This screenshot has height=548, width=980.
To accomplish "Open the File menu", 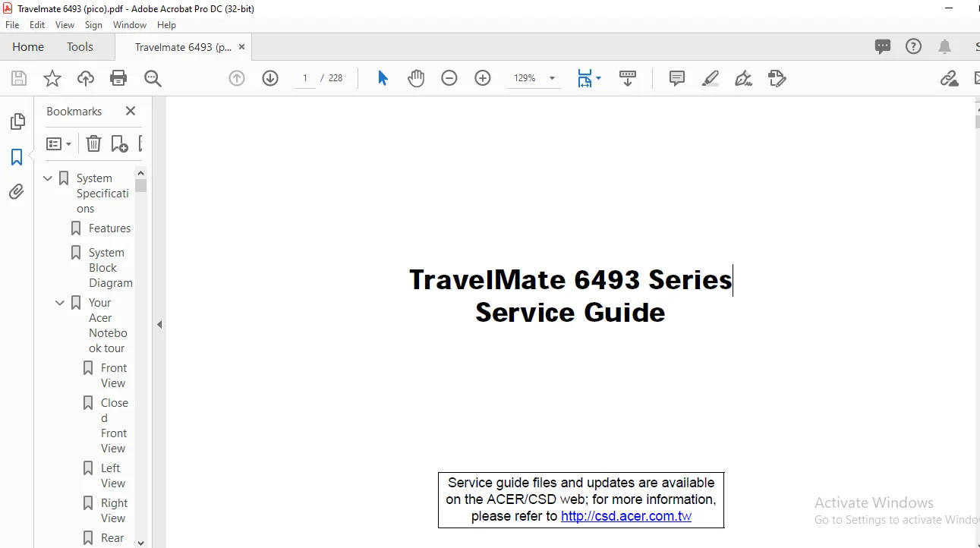I will click(x=12, y=25).
